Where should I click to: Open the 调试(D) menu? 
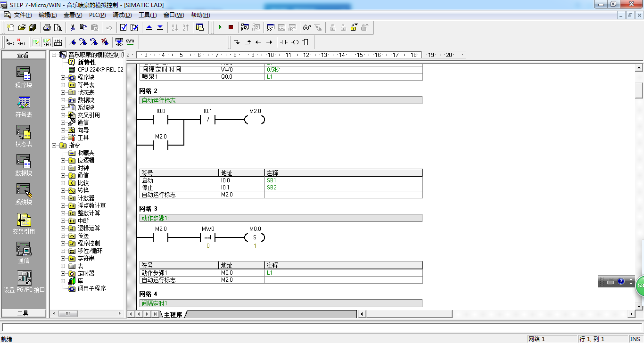(122, 15)
